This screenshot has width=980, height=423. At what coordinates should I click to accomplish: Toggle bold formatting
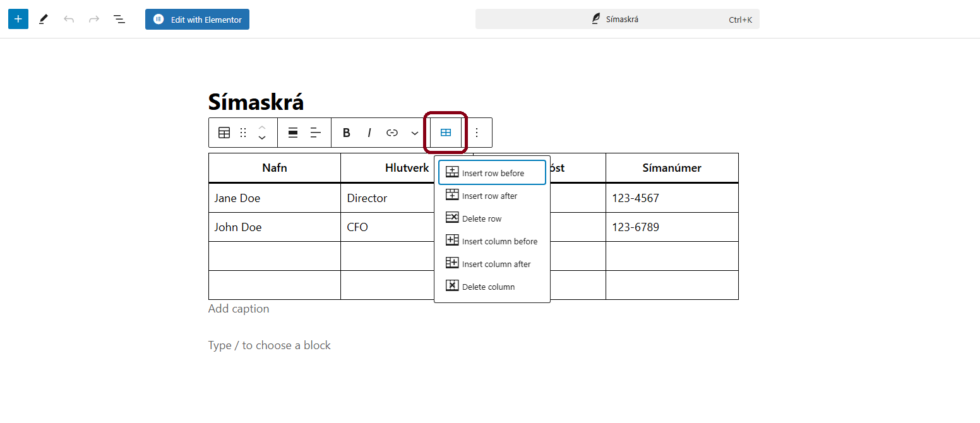346,133
